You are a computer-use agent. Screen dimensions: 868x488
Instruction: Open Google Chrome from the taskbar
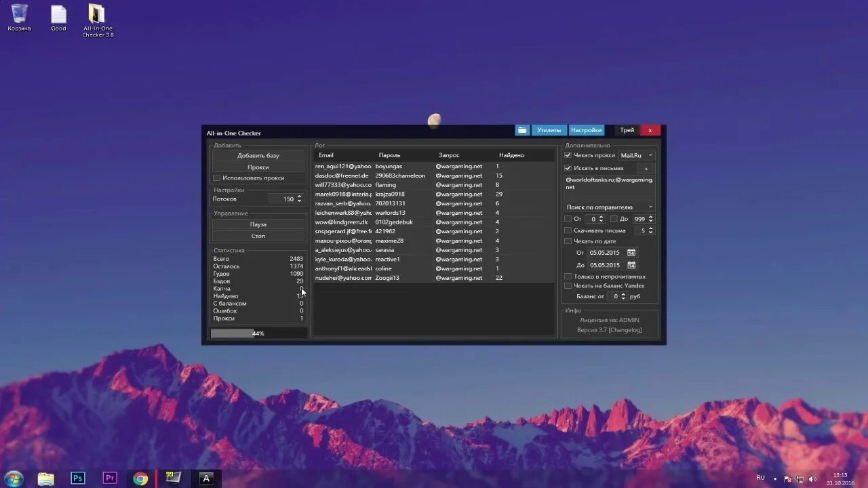(140, 479)
